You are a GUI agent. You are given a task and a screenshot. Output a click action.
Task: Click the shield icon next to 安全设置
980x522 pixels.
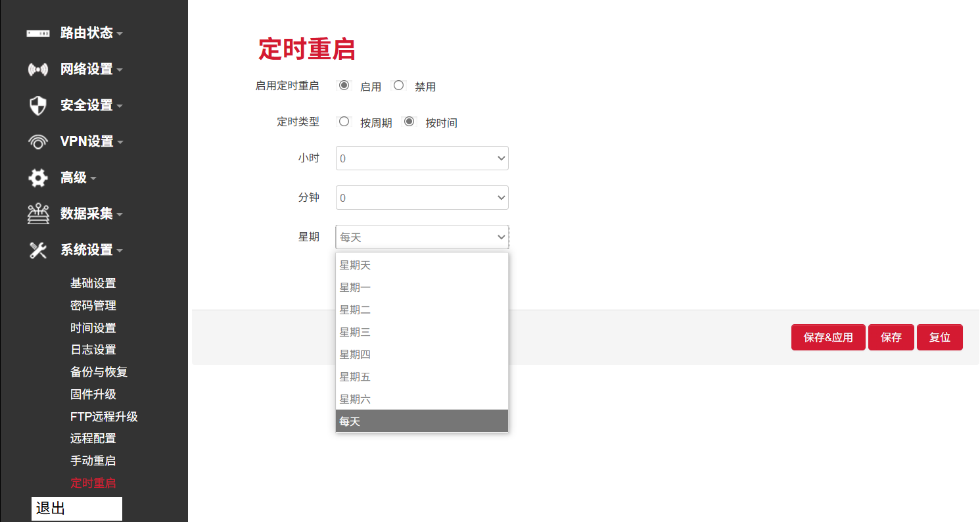pos(36,105)
